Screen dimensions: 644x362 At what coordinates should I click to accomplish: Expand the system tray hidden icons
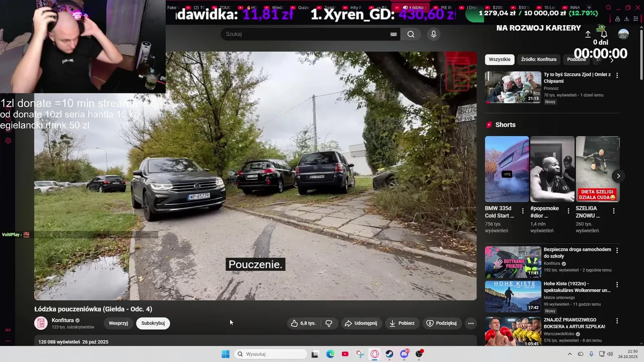coord(570,354)
